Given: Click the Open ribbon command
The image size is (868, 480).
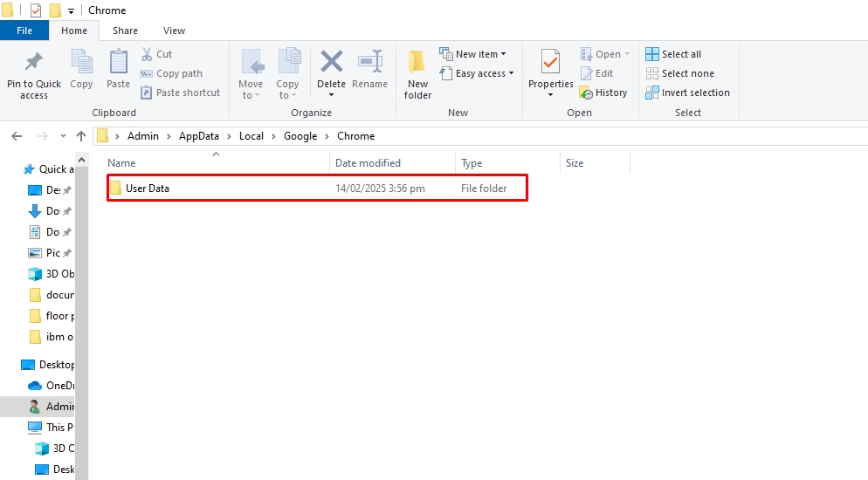Looking at the screenshot, I should point(606,54).
